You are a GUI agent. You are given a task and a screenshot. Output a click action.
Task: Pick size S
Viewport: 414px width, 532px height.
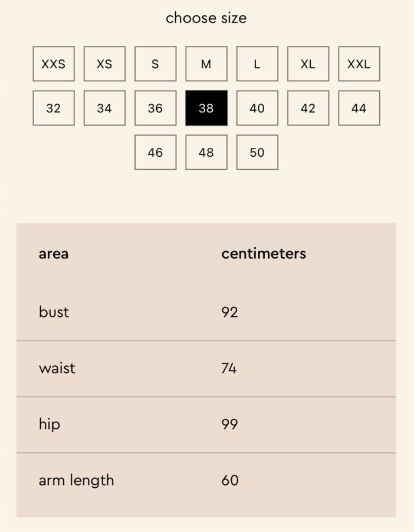pyautogui.click(x=155, y=64)
